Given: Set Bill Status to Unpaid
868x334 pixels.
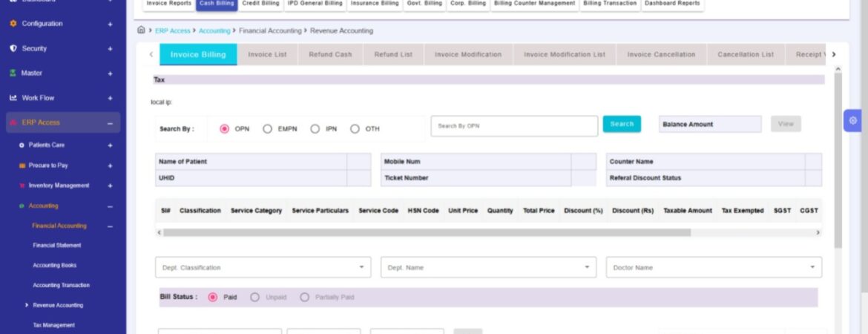Looking at the screenshot, I should [254, 298].
